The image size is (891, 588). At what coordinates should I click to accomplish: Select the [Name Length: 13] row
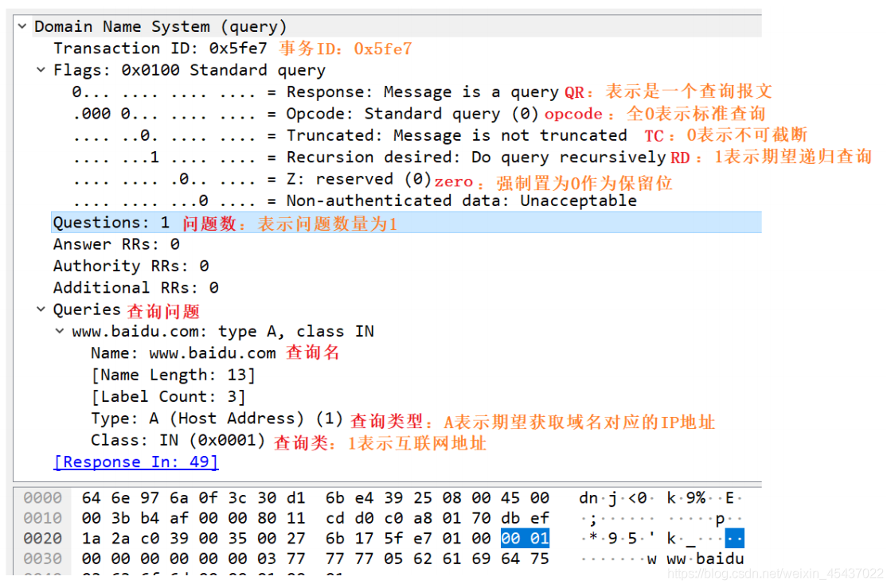point(174,375)
